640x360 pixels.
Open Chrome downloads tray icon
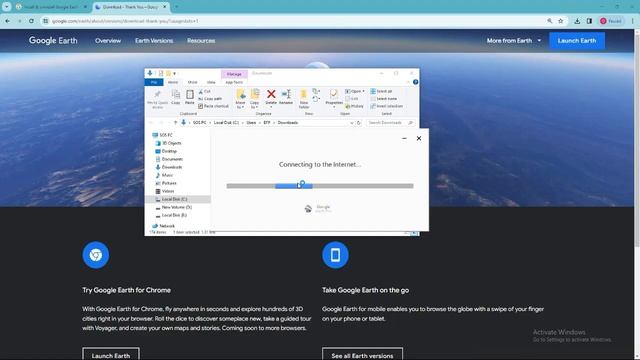tap(577, 21)
